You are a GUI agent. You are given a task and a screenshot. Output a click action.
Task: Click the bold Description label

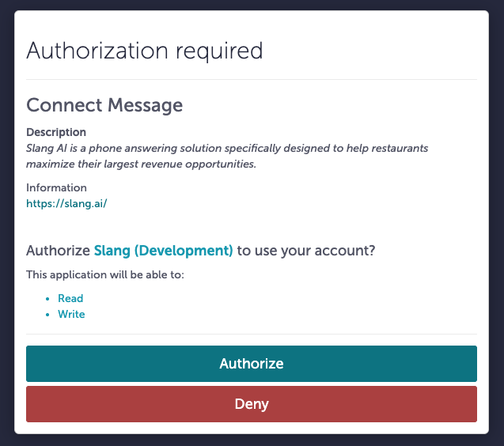[x=56, y=132]
